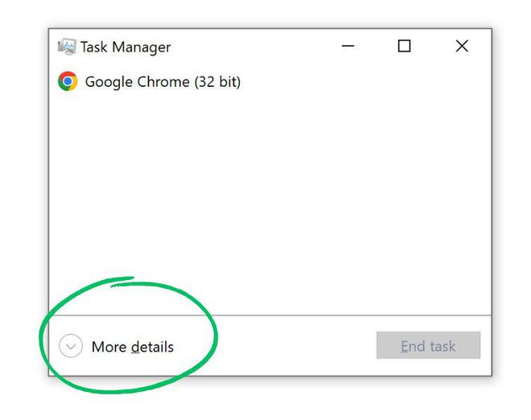Minimize the Task Manager window
Image resolution: width=531 pixels, height=420 pixels.
coord(348,47)
